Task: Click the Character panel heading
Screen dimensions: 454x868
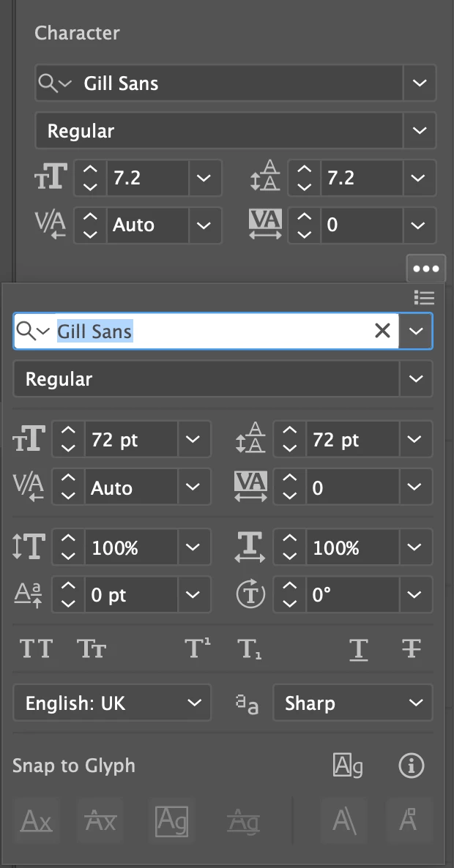Action: coord(77,33)
